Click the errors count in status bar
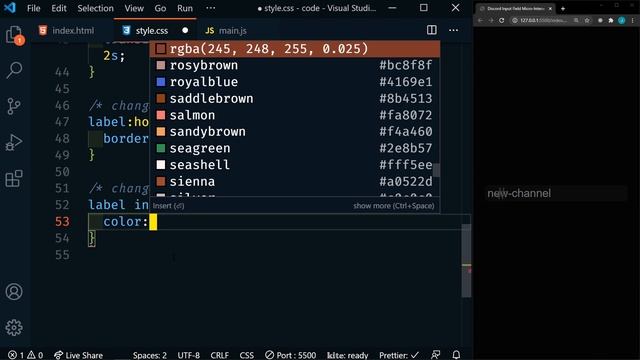640x360 pixels. (x=16, y=355)
